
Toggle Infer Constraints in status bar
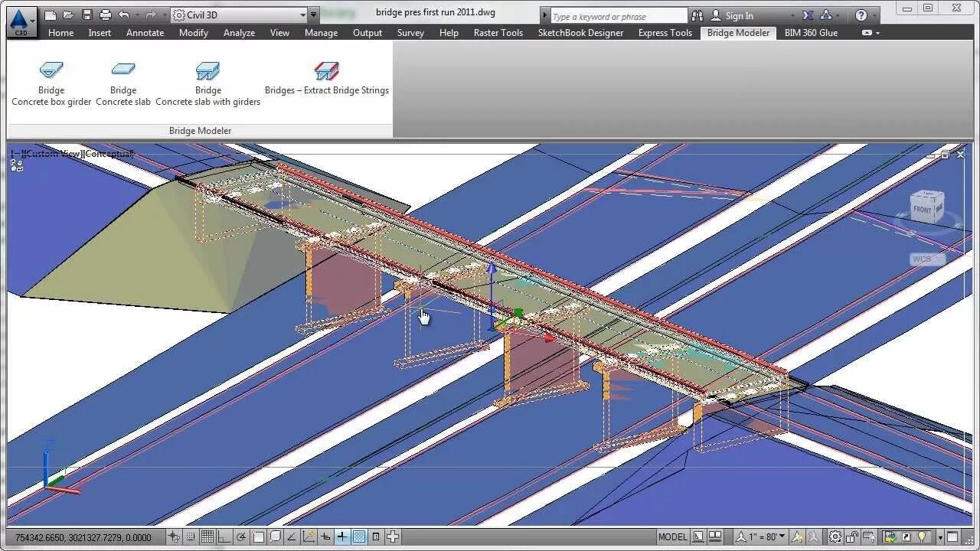(174, 537)
